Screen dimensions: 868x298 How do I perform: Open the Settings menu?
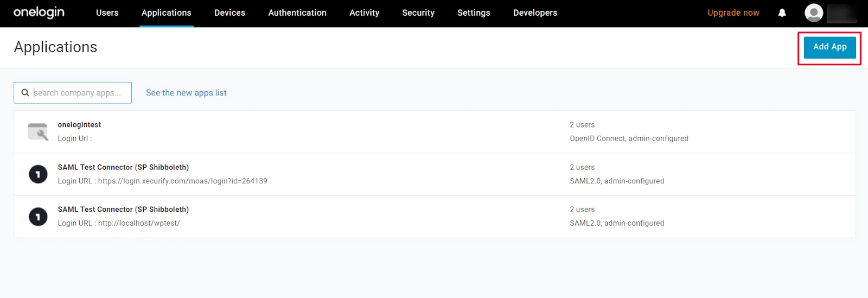[474, 13]
